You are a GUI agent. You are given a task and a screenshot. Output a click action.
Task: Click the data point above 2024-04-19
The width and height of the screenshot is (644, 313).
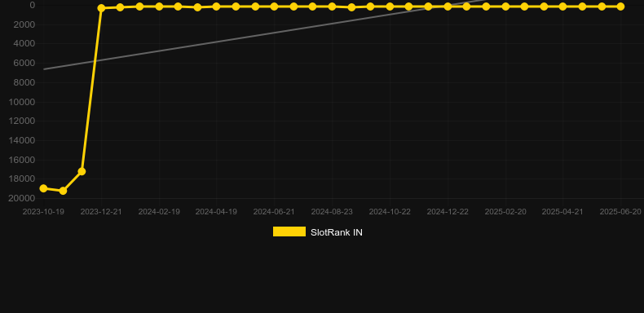217,7
